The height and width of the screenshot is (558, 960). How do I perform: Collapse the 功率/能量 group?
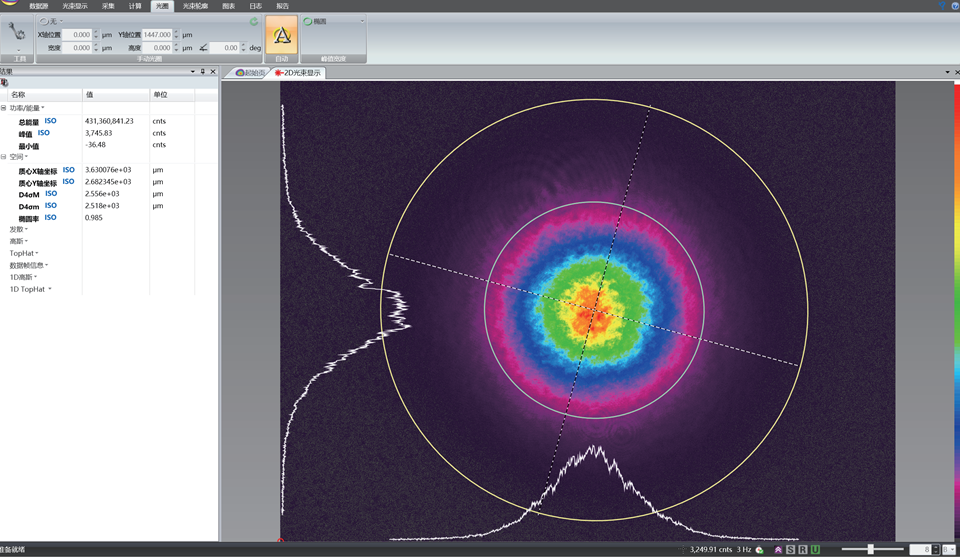4,108
